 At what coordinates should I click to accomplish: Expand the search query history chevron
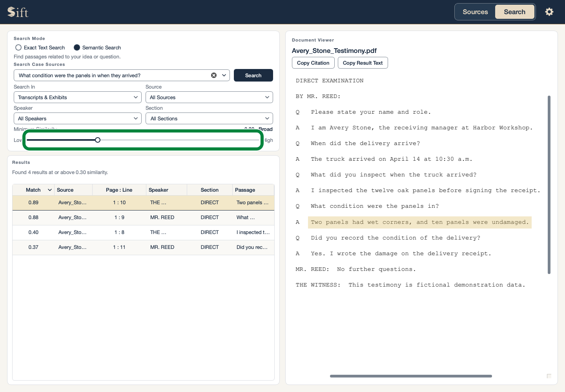coord(224,75)
